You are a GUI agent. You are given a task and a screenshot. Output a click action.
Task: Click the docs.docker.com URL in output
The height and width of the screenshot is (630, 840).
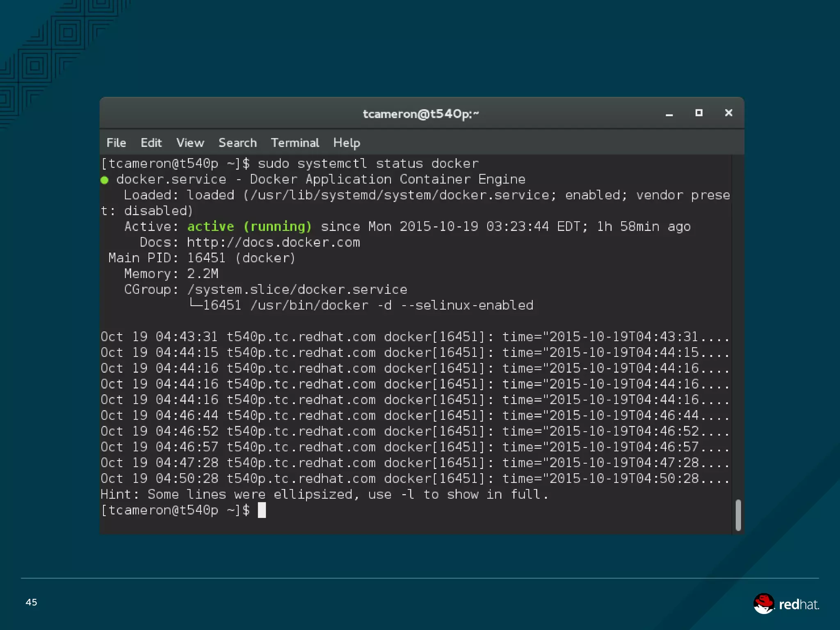[x=273, y=242]
